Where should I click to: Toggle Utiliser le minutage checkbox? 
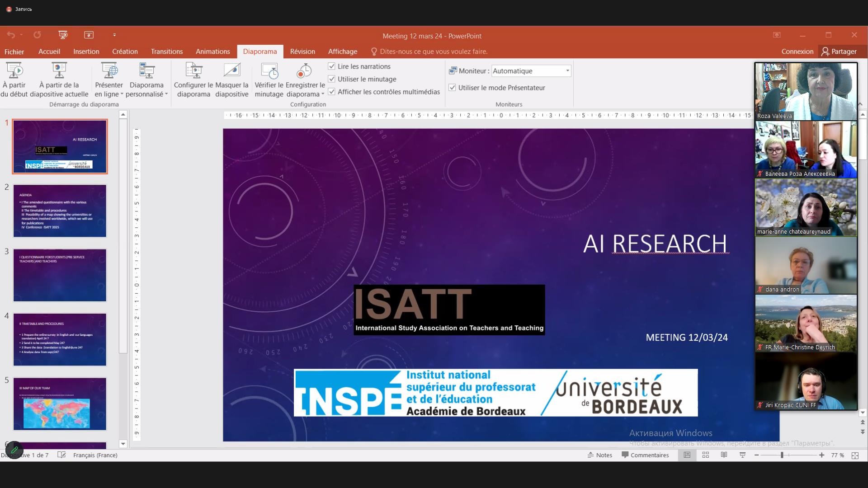332,79
